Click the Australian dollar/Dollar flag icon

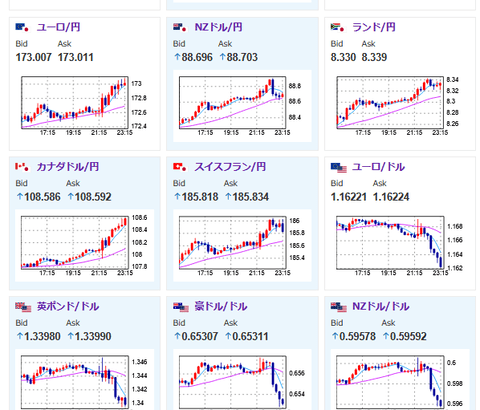(181, 307)
